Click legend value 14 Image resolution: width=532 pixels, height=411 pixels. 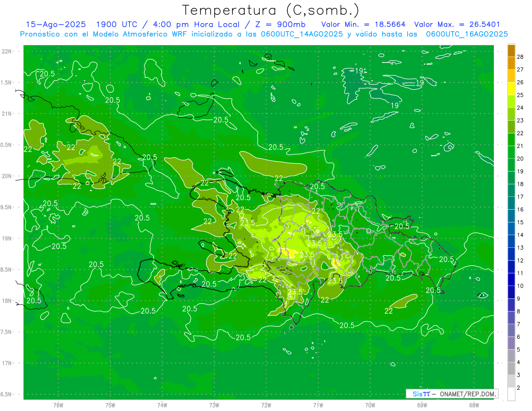(520, 235)
